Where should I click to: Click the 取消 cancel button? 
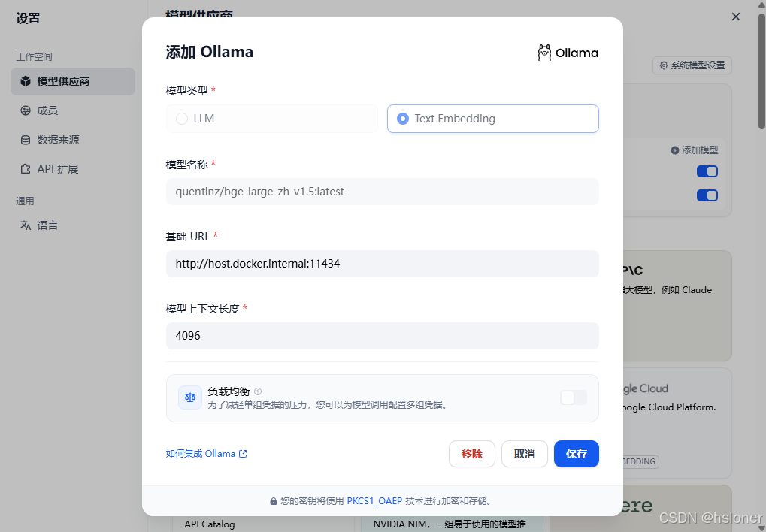click(524, 454)
